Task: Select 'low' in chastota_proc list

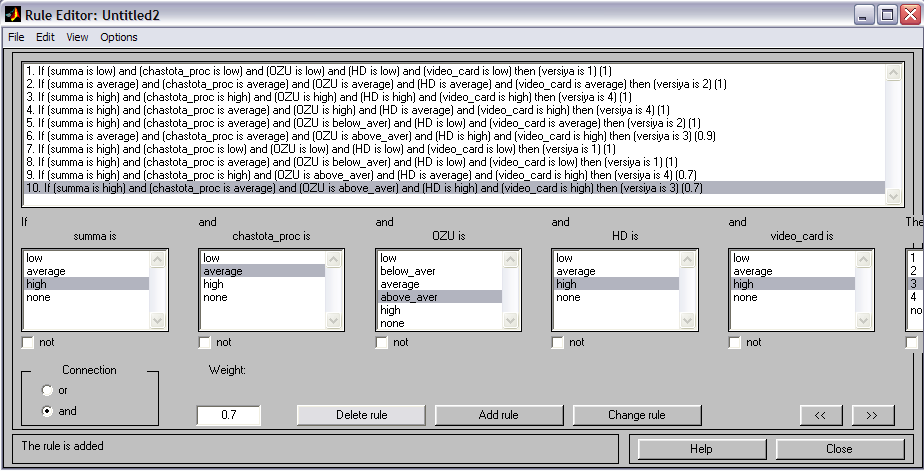Action: tap(263, 258)
